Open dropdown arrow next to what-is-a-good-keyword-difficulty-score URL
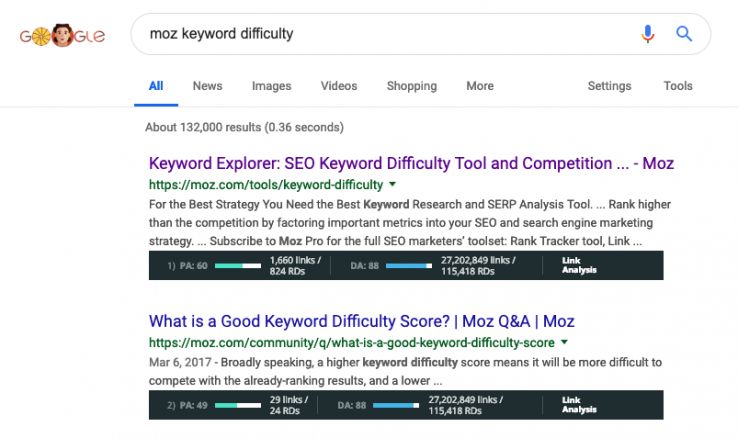This screenshot has height=438, width=738. 565,343
